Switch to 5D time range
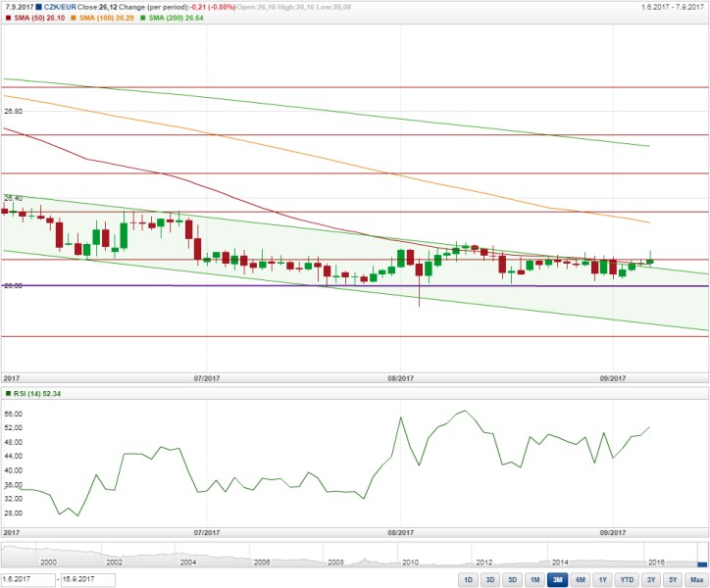710x588 pixels. (513, 579)
